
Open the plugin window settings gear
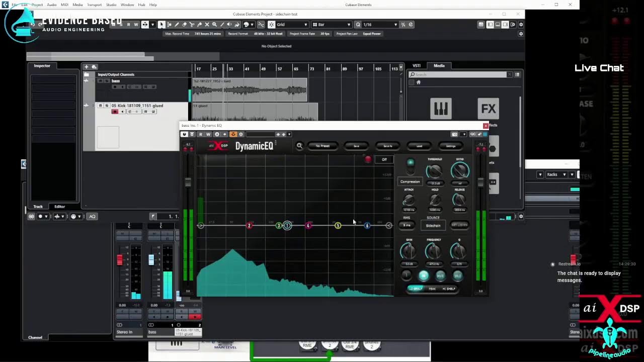pos(240,134)
